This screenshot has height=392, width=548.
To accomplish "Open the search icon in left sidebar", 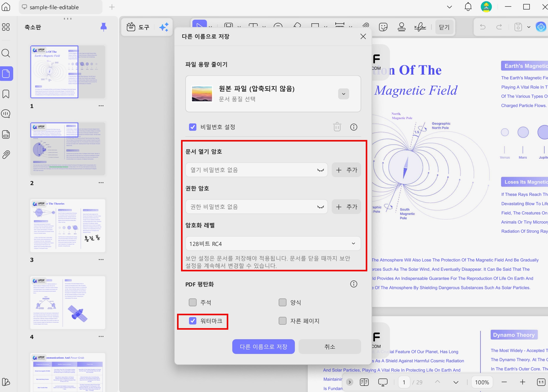I will [6, 53].
